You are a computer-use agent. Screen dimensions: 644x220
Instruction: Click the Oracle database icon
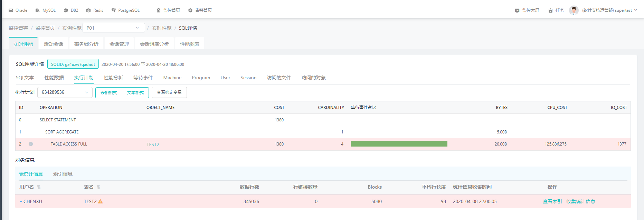pos(11,10)
